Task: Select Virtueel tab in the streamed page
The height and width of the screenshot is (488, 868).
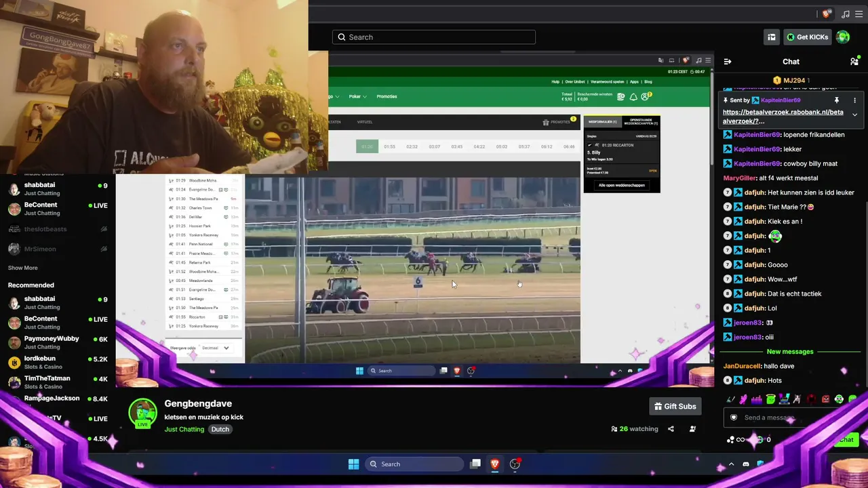Action: [365, 122]
